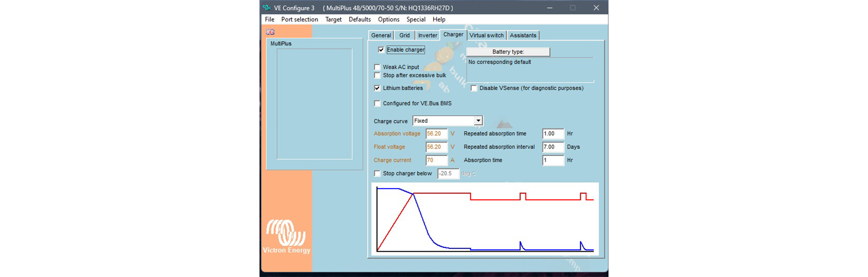The image size is (868, 277).
Task: Open the Assistants tab
Action: click(523, 35)
